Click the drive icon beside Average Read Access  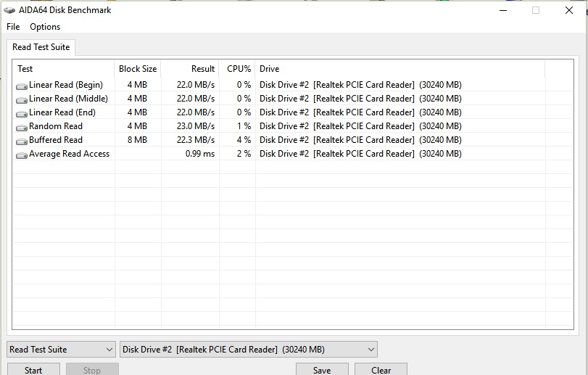[x=22, y=155]
